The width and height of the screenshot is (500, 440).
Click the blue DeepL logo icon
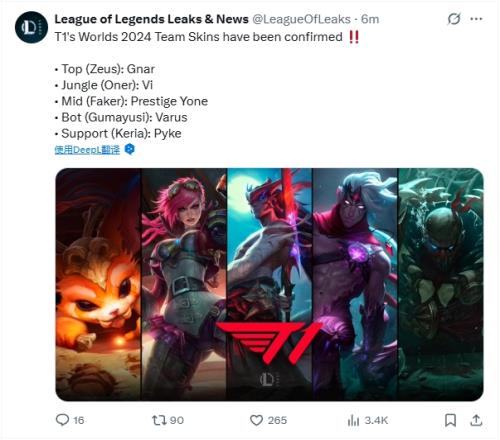click(130, 149)
